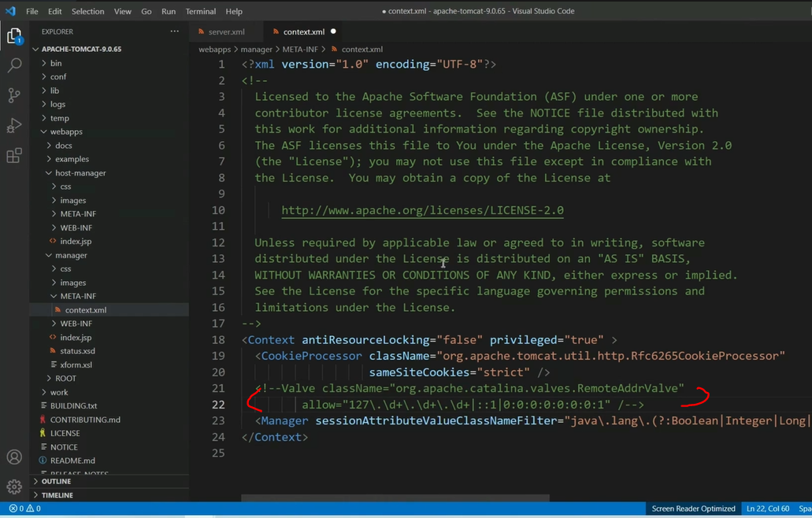
Task: Open the Terminal menu
Action: 200,11
